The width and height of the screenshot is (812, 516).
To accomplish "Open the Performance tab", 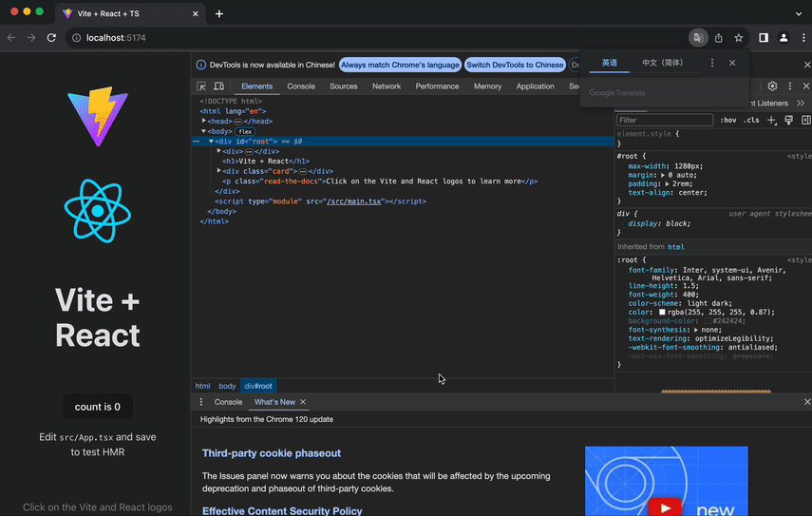I will coord(437,86).
